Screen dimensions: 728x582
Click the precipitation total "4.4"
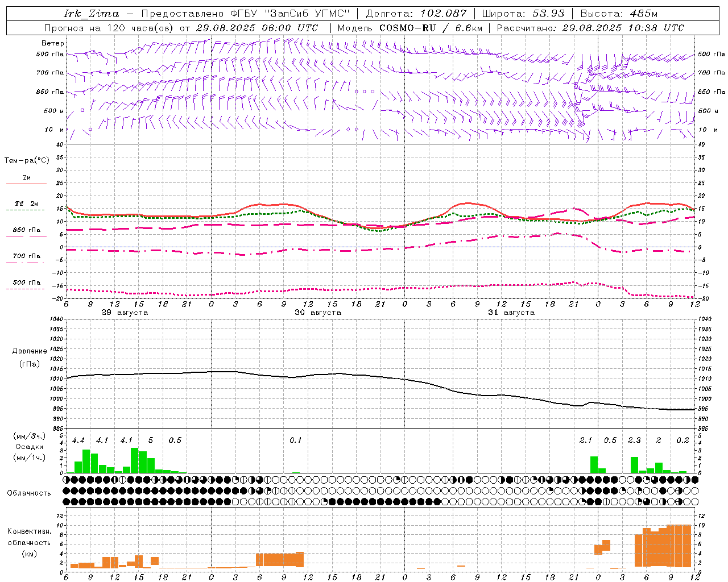point(78,440)
